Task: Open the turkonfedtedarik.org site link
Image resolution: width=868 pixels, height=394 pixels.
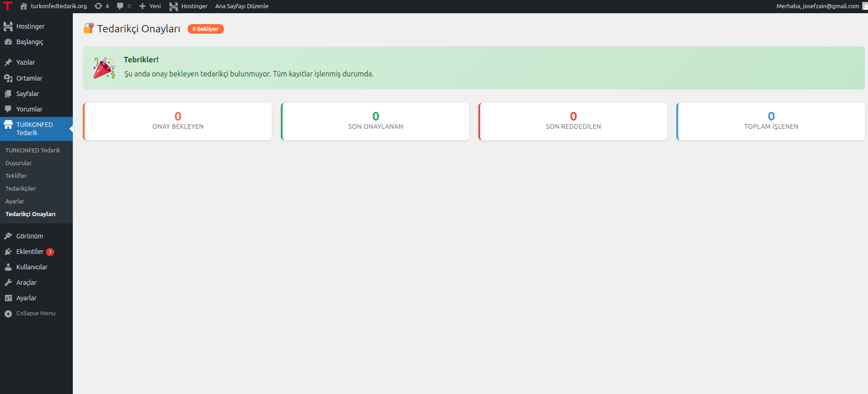Action: pos(58,6)
